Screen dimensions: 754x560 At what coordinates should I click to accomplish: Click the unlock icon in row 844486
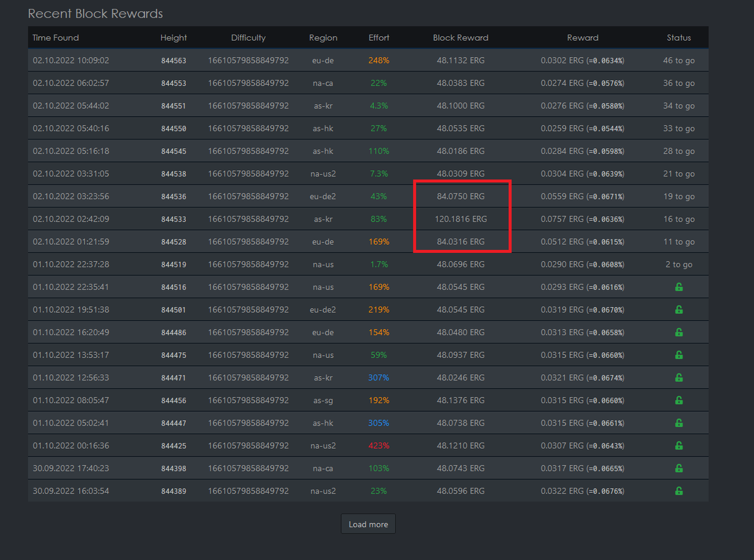679,332
